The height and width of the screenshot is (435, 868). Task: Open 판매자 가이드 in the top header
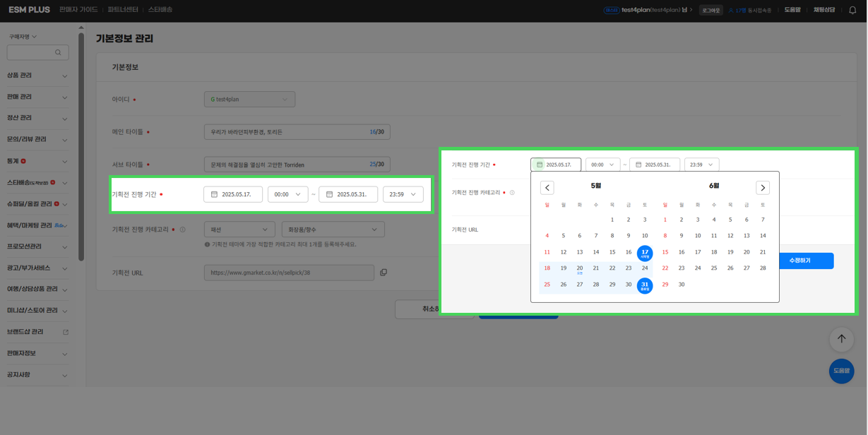click(x=78, y=10)
